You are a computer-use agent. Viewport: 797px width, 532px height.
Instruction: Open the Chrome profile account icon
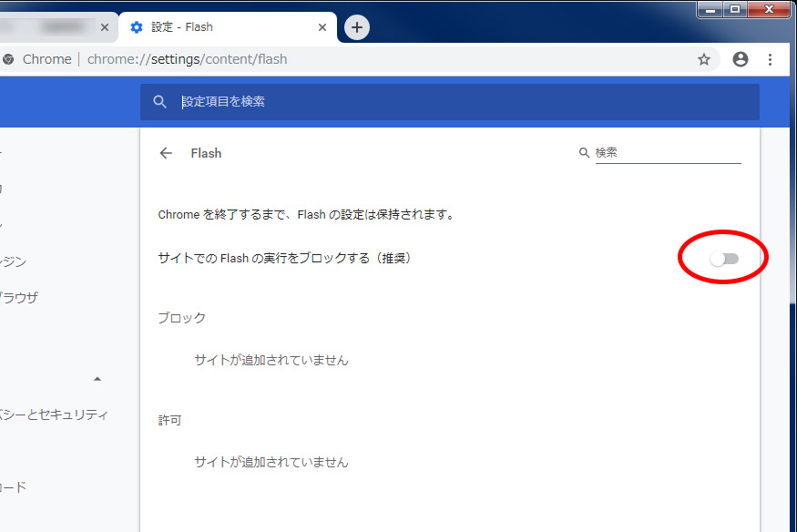(x=740, y=59)
